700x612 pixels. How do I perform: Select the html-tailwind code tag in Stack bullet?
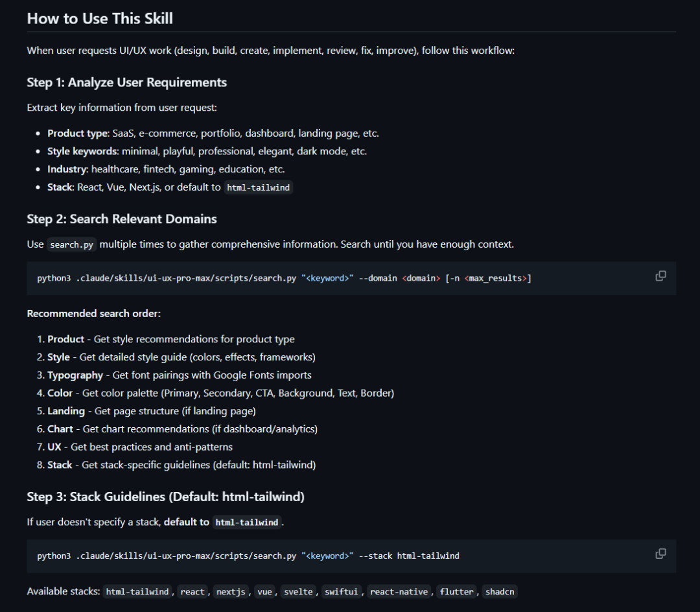258,187
